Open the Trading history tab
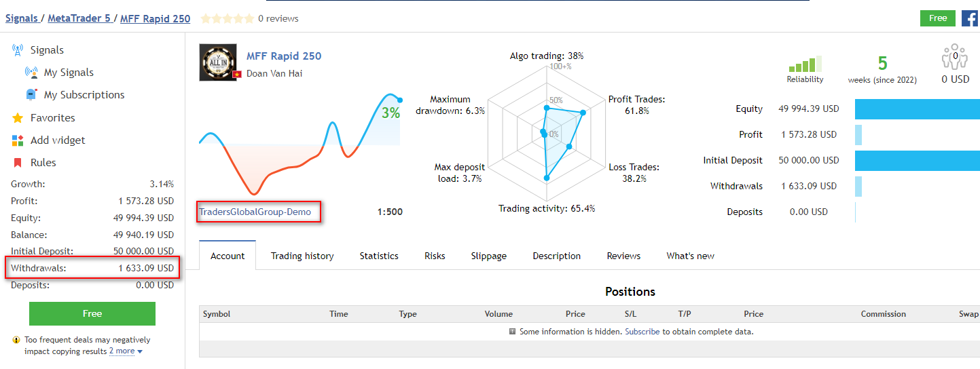 (x=302, y=256)
